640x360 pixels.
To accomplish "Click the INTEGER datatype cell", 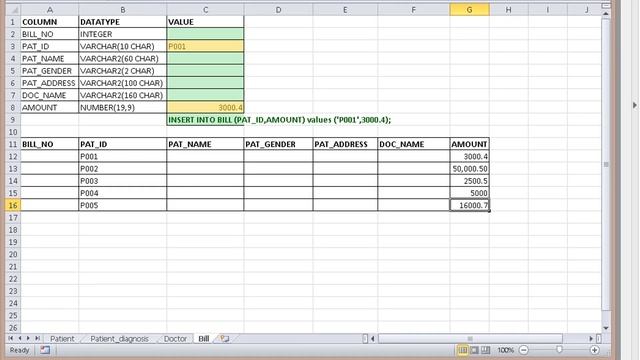I will point(122,34).
